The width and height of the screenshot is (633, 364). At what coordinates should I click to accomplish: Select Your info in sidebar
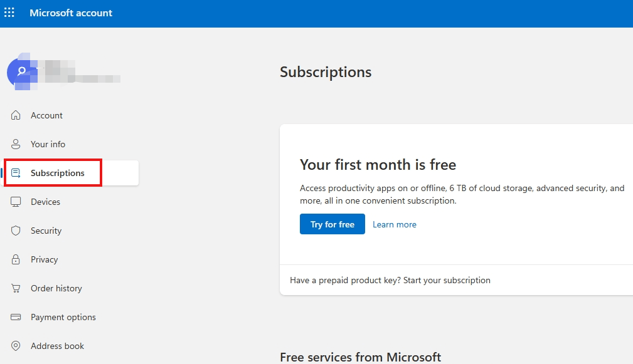48,144
